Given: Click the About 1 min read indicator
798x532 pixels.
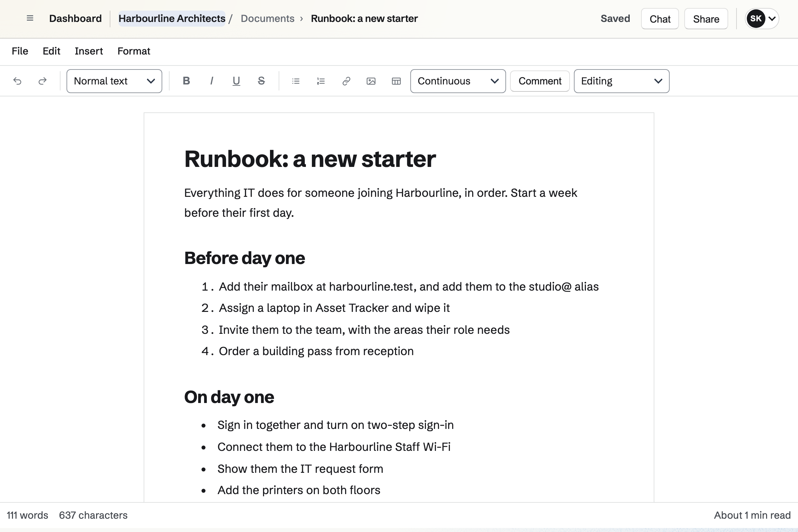Looking at the screenshot, I should [752, 515].
